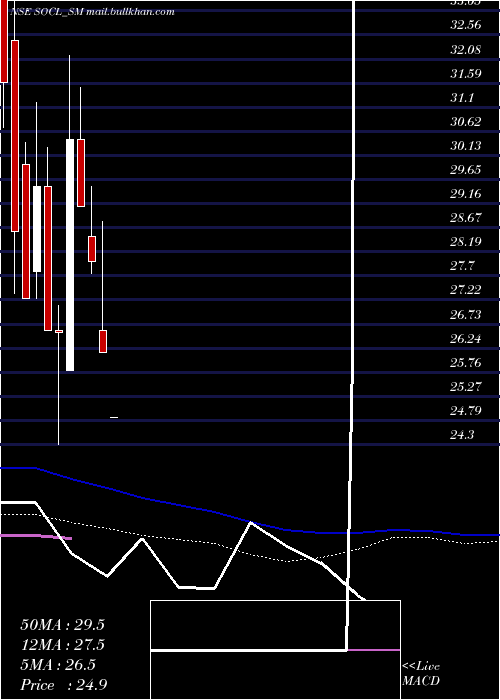This screenshot has width=500, height=700.
Task: Click the 31.1 price level label
Action: click(462, 97)
